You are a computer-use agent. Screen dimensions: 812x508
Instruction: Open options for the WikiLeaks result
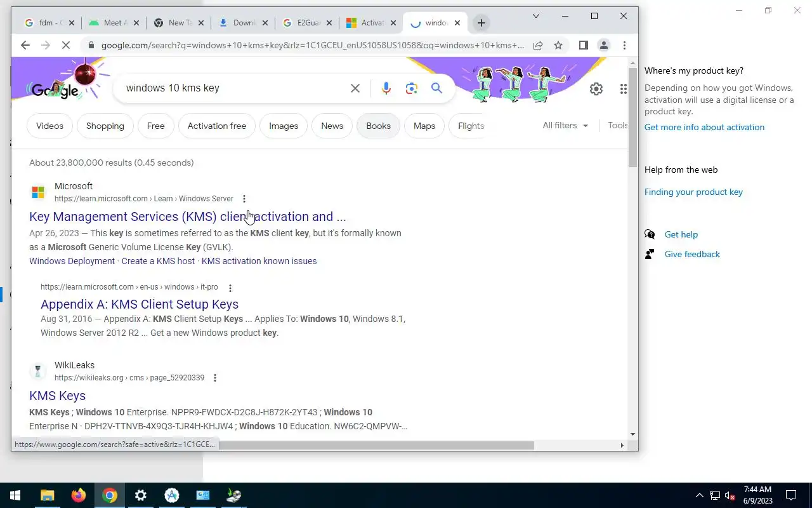(x=215, y=378)
